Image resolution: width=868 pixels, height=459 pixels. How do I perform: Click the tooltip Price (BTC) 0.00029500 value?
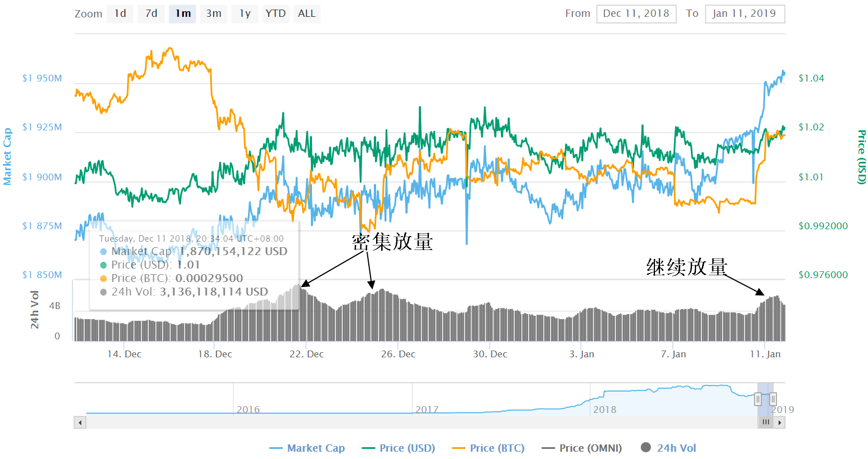click(x=209, y=278)
